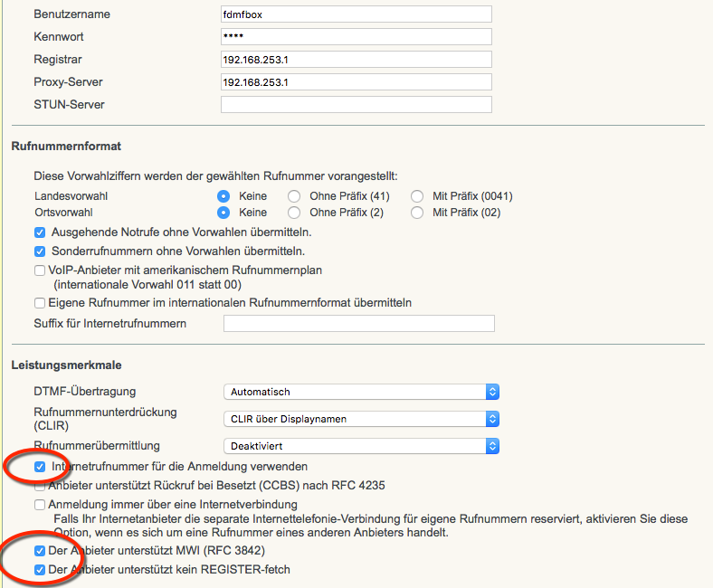Select Ortsvorwahl 'Mit Präfix (02)' option

417,213
